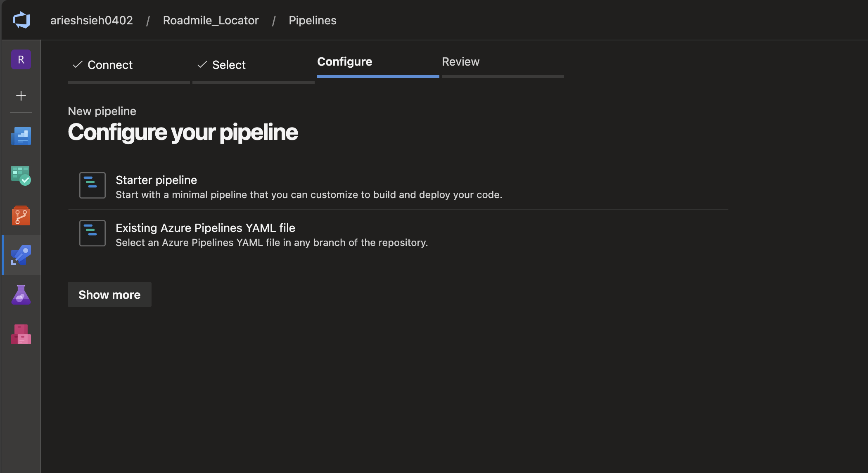This screenshot has width=868, height=473.
Task: Open Roadmile_Locator project breadcrumb
Action: coord(211,20)
